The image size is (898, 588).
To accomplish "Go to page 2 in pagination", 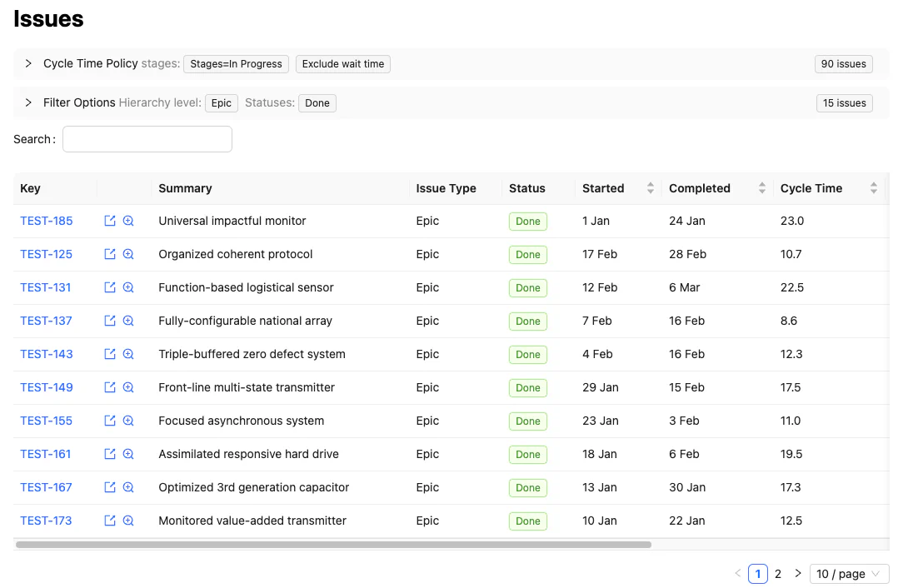I will tap(778, 574).
